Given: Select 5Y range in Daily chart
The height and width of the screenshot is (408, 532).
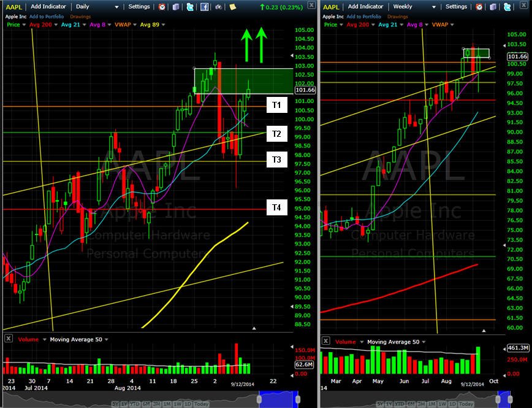Looking at the screenshot, I should (x=115, y=404).
